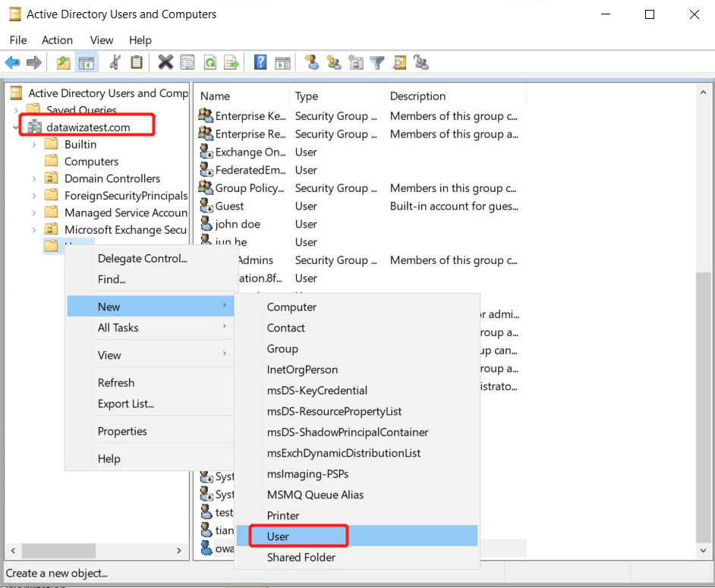Choose Properties from context menu
The image size is (715, 588).
(150, 431)
